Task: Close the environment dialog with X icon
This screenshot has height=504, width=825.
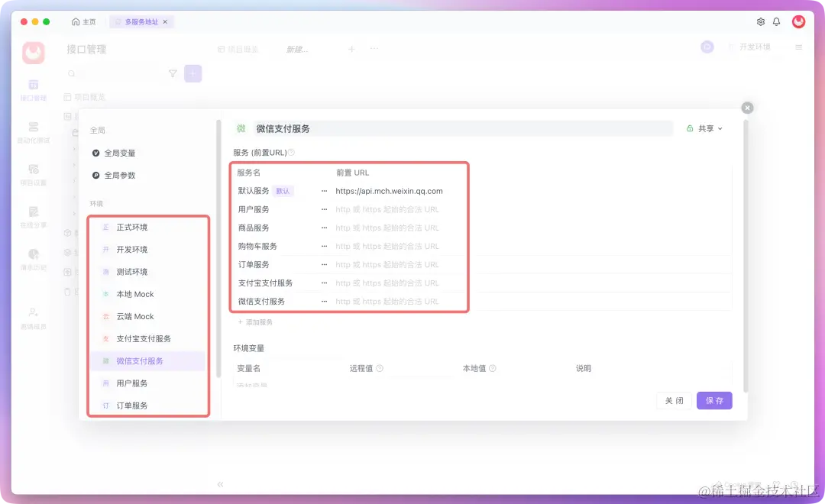Action: click(747, 108)
